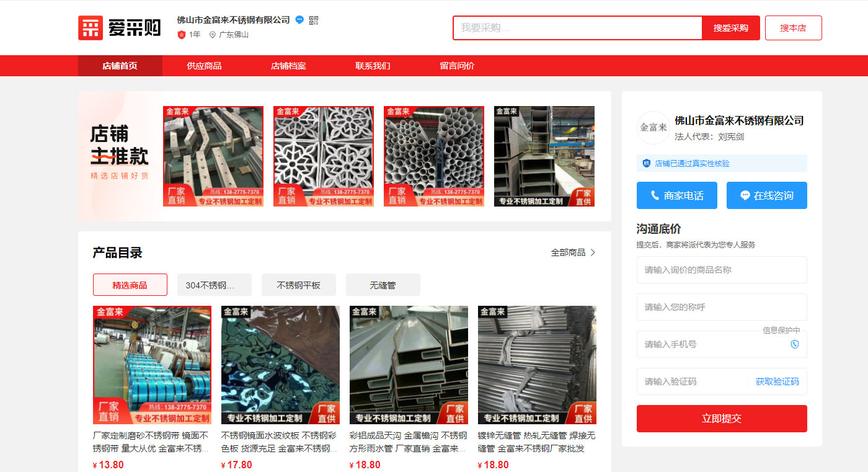Open 店铺首页 tab
This screenshot has width=868, height=472.
click(120, 66)
